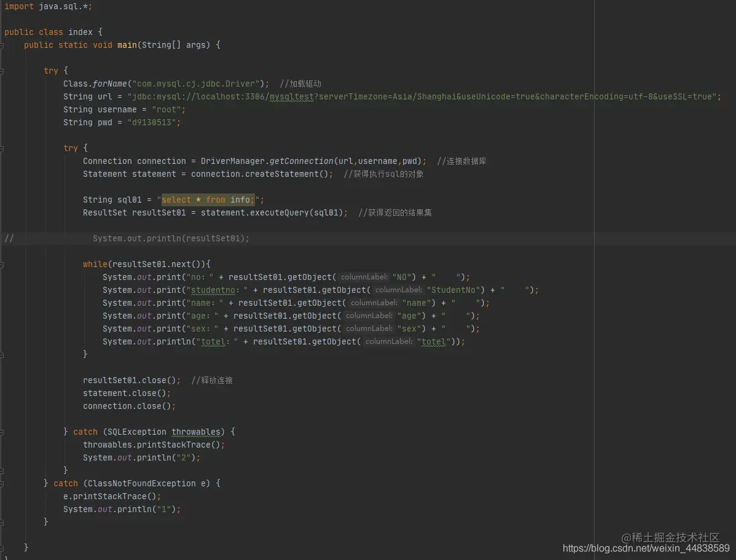Click the "name: " print string

coord(205,303)
